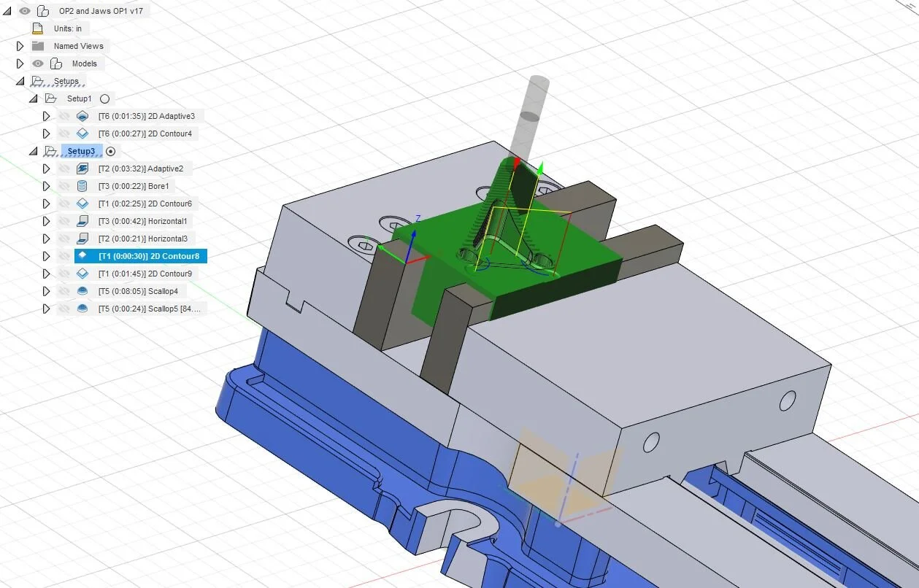Image resolution: width=919 pixels, height=588 pixels.
Task: Toggle toolpath visibility for 2D Contour9
Action: pyautogui.click(x=64, y=274)
